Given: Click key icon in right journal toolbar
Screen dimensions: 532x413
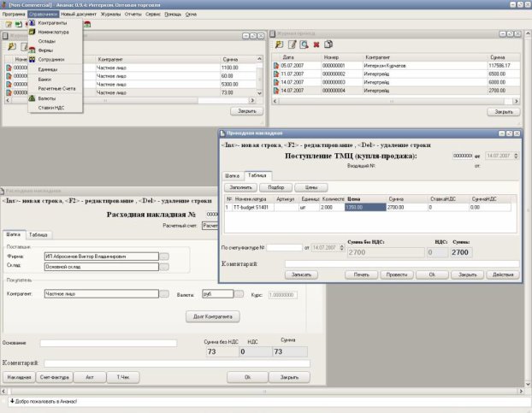Looking at the screenshot, I should (x=279, y=44).
